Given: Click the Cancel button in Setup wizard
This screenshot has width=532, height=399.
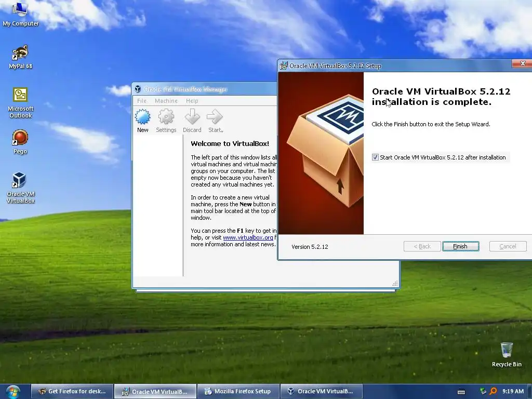Looking at the screenshot, I should pos(508,246).
